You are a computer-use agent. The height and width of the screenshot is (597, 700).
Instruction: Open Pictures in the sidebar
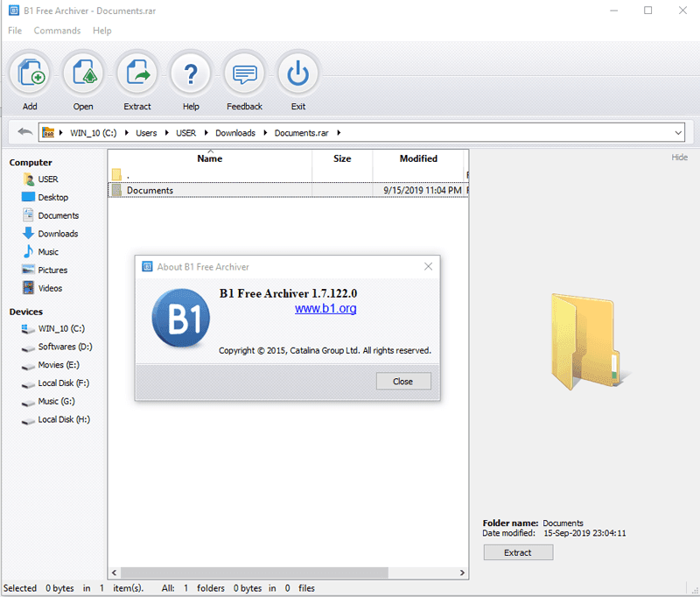(x=45, y=270)
